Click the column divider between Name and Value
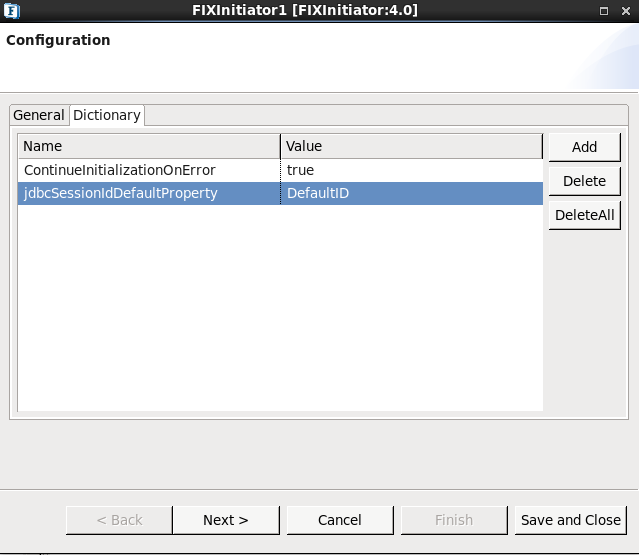This screenshot has height=555, width=639. (x=280, y=146)
